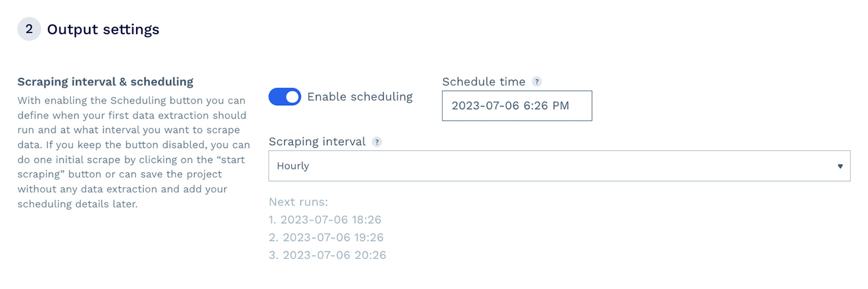Click the Schedule time input field

[x=517, y=106]
